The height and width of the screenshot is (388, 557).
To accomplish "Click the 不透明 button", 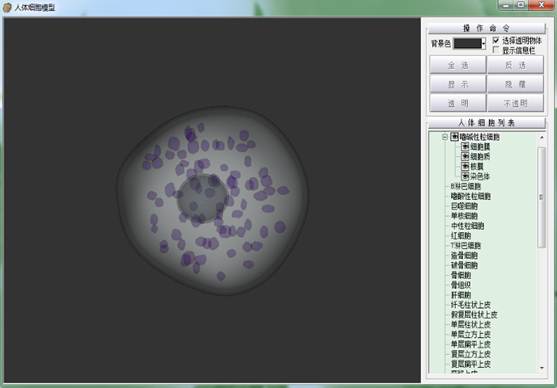I will pyautogui.click(x=515, y=103).
